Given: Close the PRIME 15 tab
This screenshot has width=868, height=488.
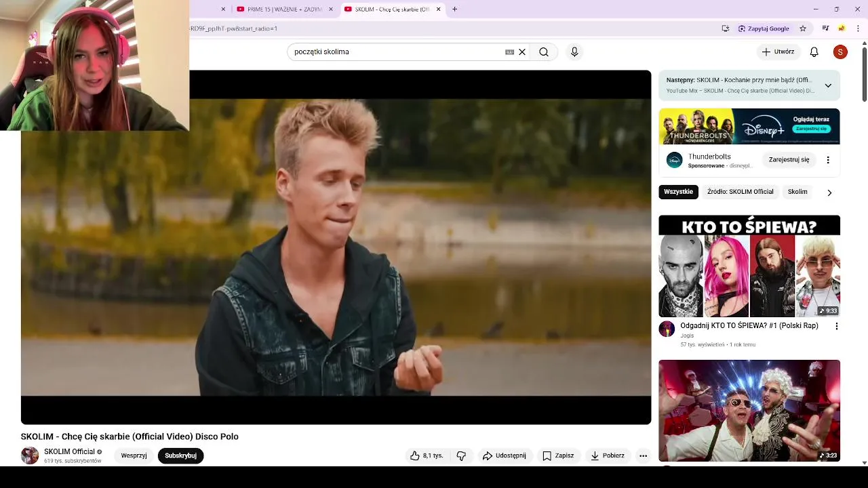Looking at the screenshot, I should tap(331, 9).
